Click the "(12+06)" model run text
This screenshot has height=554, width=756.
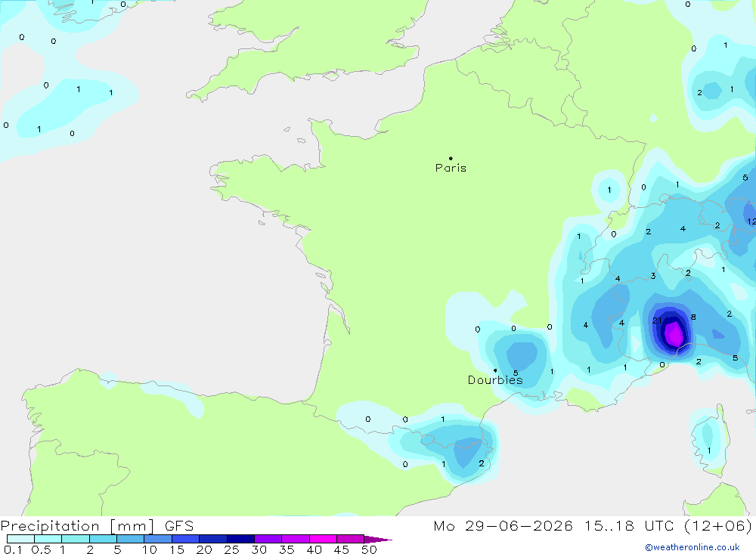[718, 525]
